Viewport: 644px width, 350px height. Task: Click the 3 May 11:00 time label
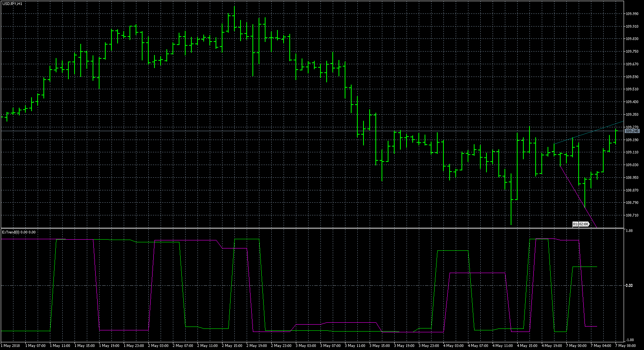click(x=355, y=346)
